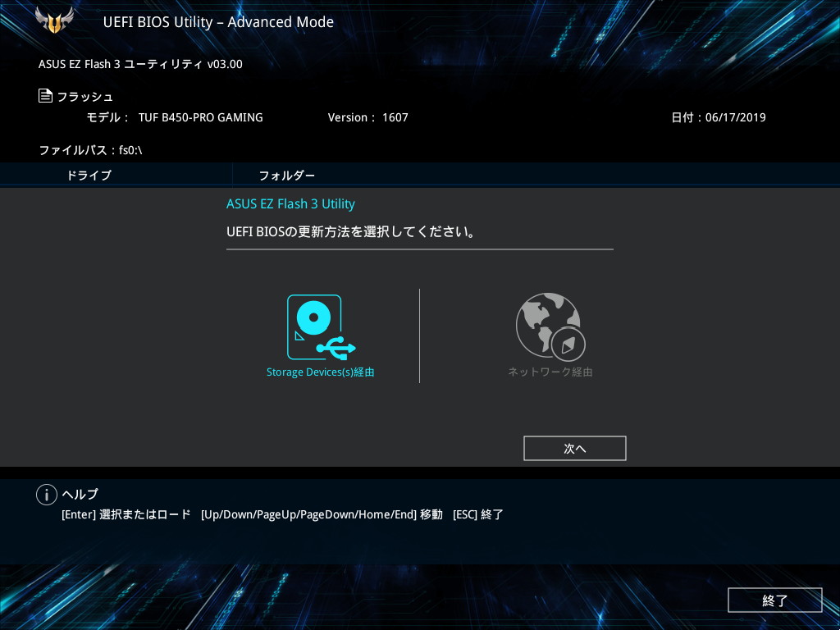
Task: Click the フラッシュ section label
Action: coord(85,97)
